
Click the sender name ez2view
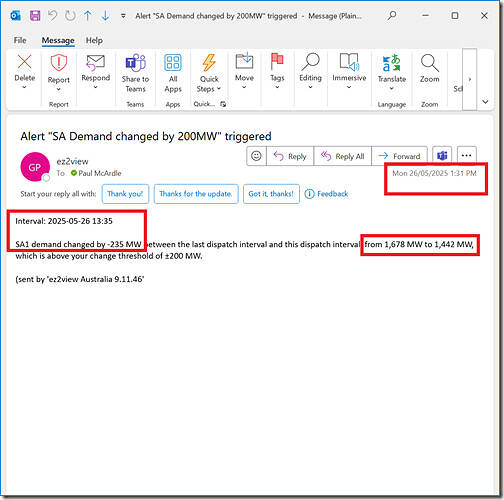tap(72, 161)
